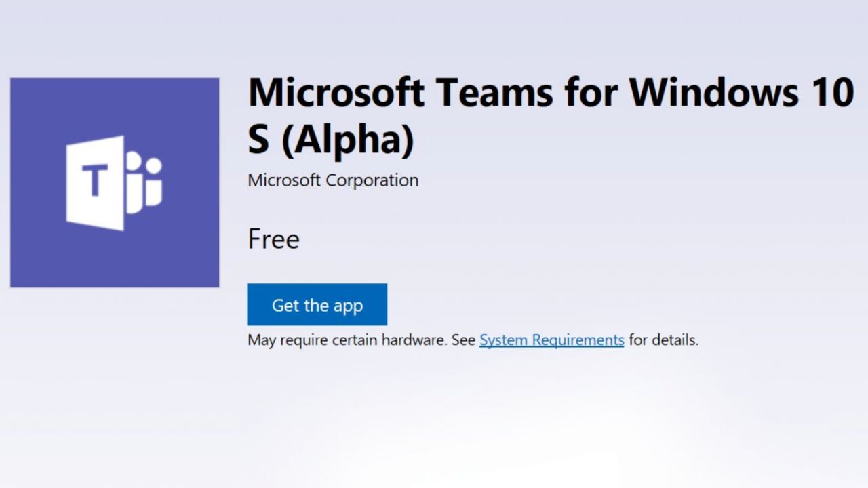The image size is (868, 488).
Task: Click the word Teams in the title
Action: (494, 92)
